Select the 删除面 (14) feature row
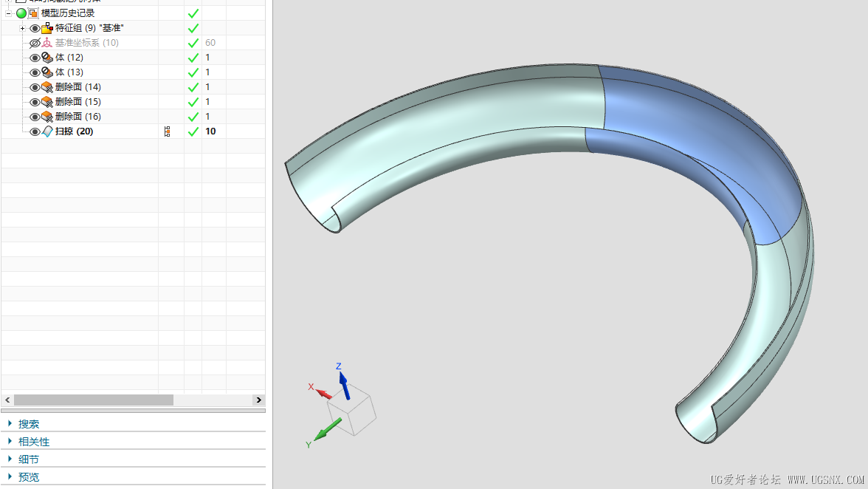Image resolution: width=868 pixels, height=489 pixels. tap(134, 87)
